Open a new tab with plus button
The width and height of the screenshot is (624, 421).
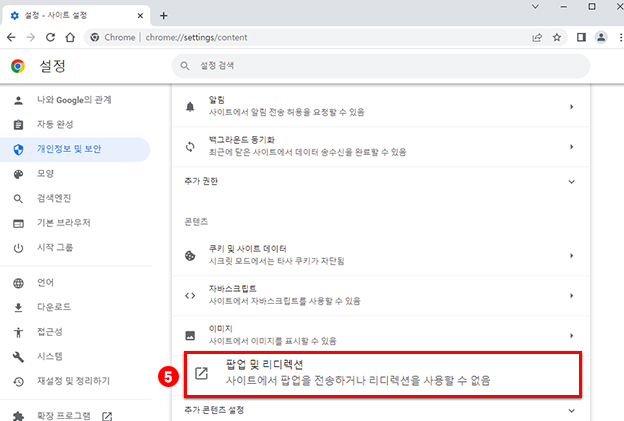164,15
